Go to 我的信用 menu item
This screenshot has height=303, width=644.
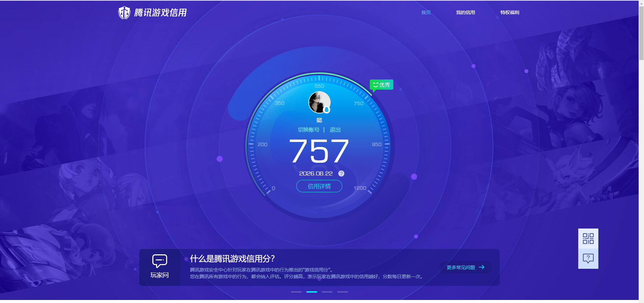pyautogui.click(x=465, y=12)
